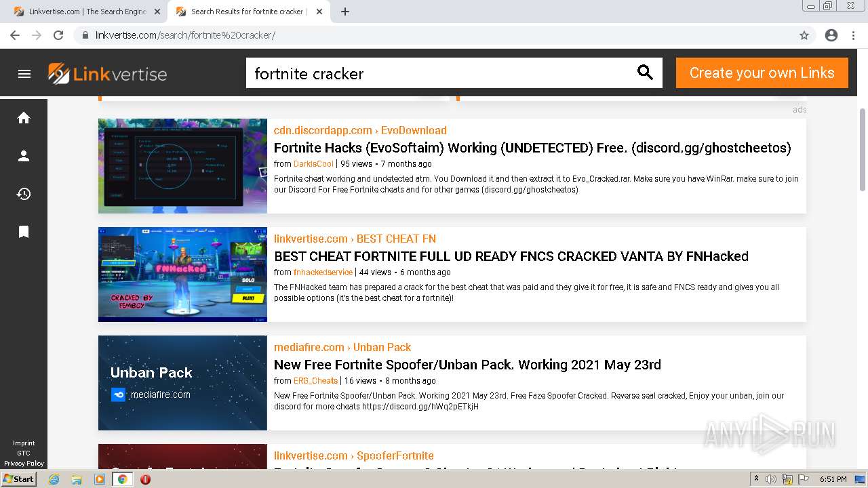This screenshot has width=868, height=488.
Task: Open Internet Explorer from taskbar
Action: (x=54, y=479)
